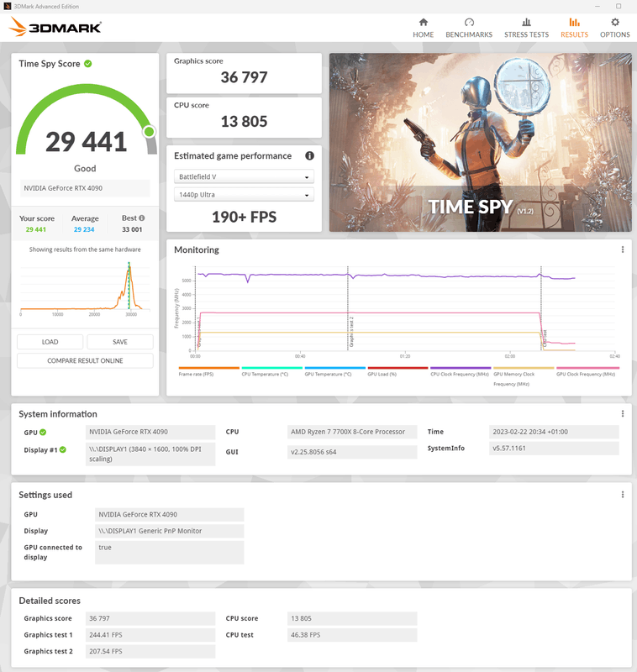Click the RESULTS menu label

[575, 34]
